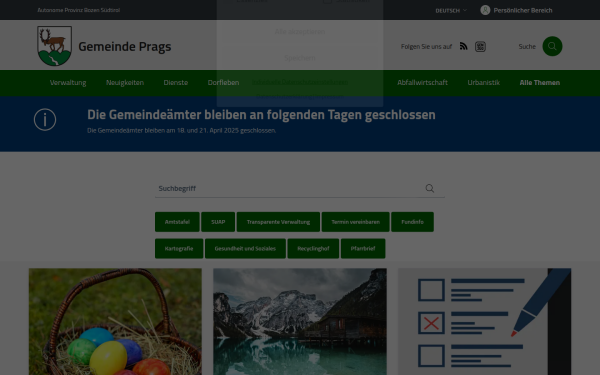Image resolution: width=600 pixels, height=375 pixels.
Task: Click the green search circle button
Action: click(x=552, y=46)
